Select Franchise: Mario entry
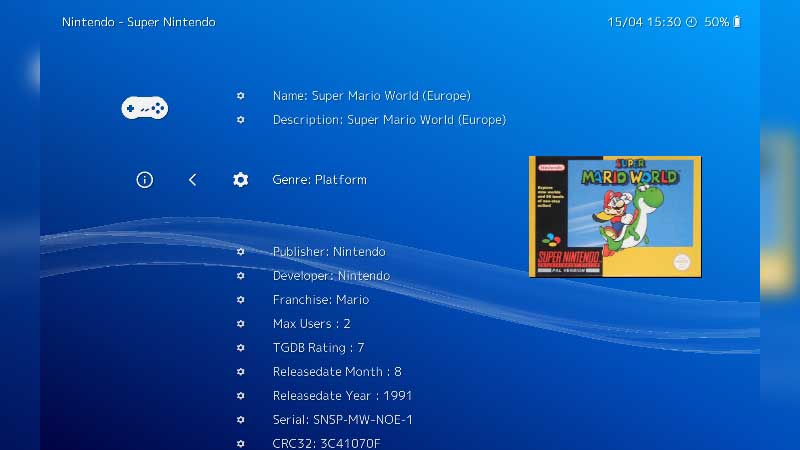The height and width of the screenshot is (450, 800). pos(321,299)
